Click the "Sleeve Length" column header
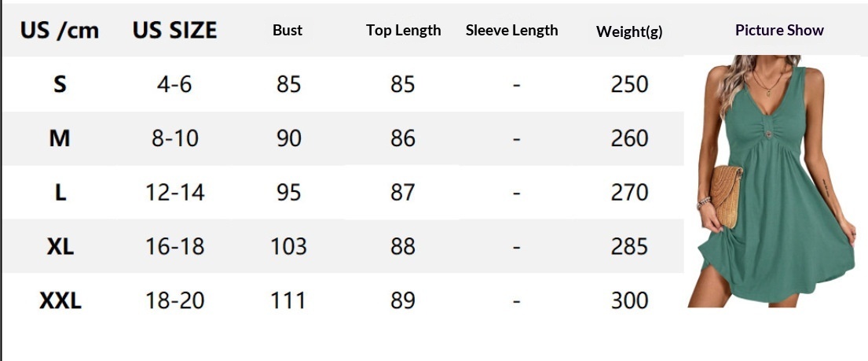 click(x=511, y=31)
